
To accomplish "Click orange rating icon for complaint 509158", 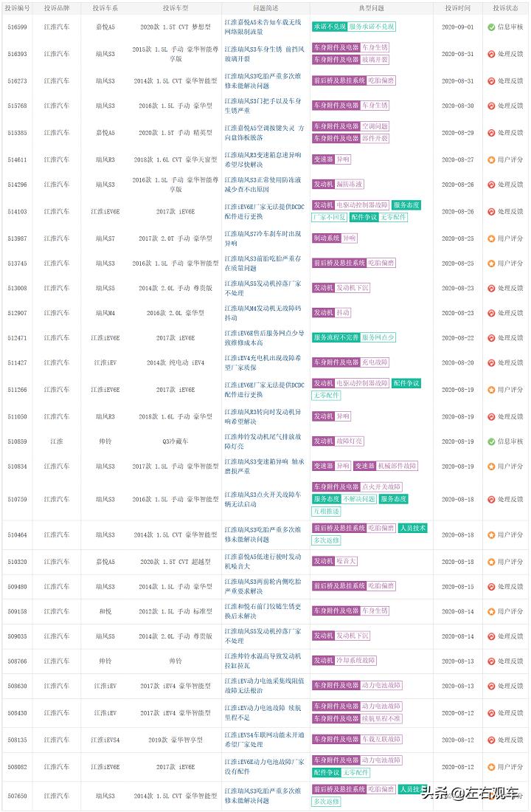I will 491,611.
